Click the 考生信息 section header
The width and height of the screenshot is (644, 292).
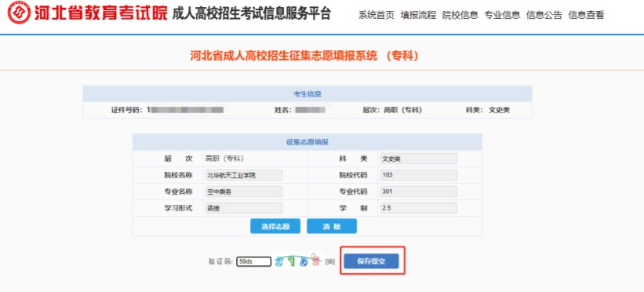[x=307, y=93]
